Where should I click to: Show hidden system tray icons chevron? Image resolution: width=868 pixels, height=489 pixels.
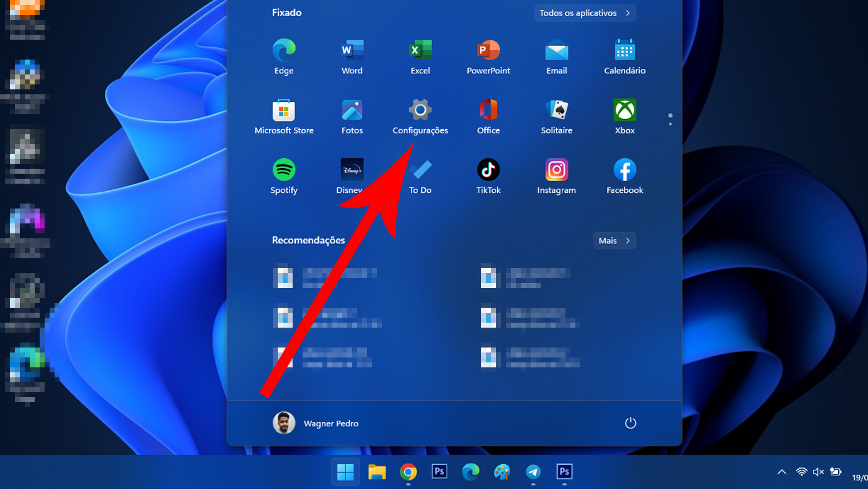[x=782, y=472]
